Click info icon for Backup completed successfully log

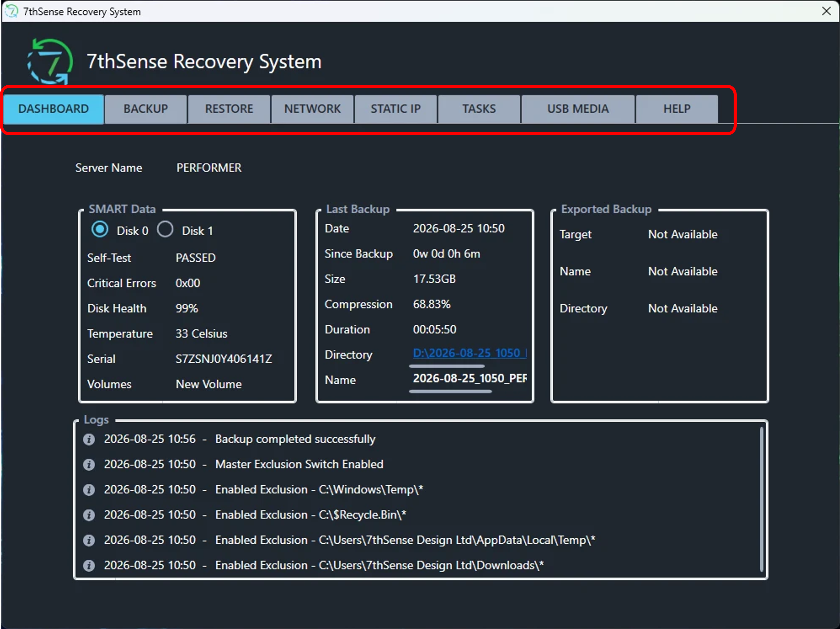pos(89,439)
